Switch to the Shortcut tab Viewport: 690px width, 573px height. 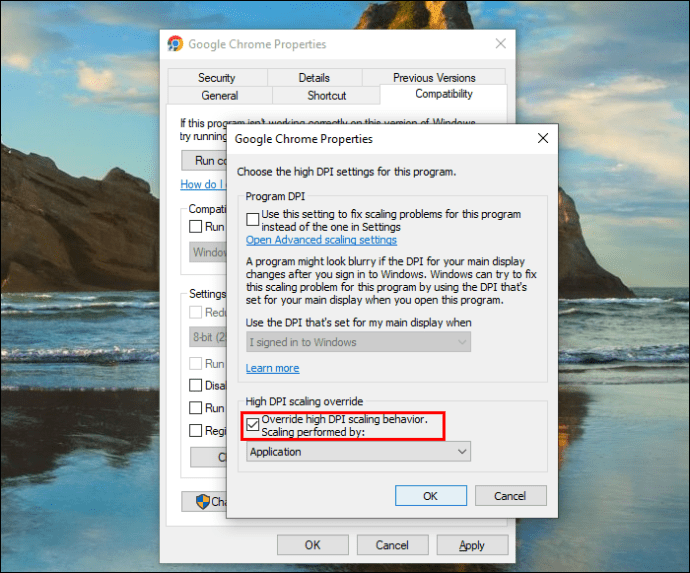coord(326,95)
